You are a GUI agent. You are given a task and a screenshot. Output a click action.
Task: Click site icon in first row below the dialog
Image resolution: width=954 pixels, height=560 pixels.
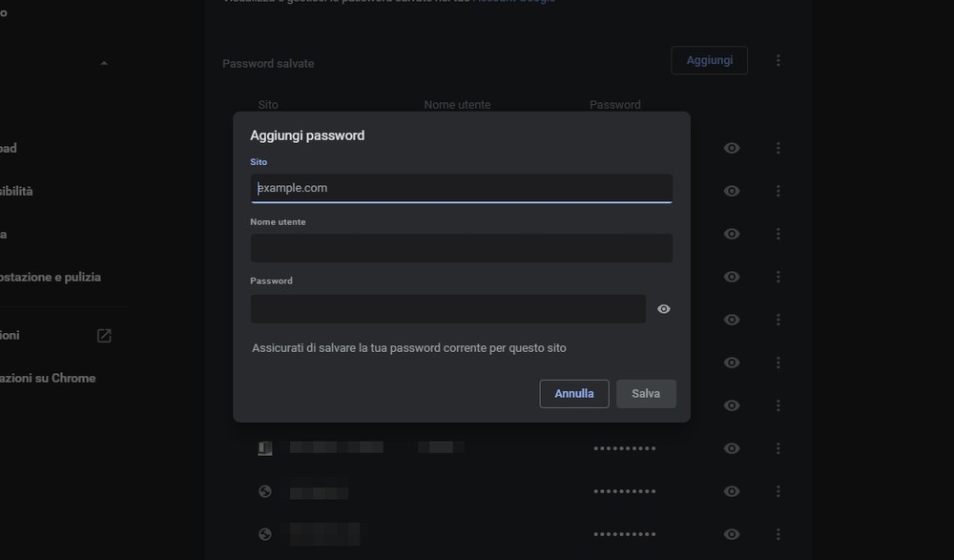(x=265, y=448)
